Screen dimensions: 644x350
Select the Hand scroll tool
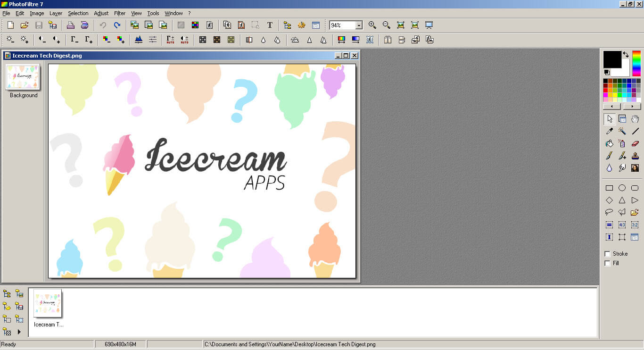pos(635,119)
